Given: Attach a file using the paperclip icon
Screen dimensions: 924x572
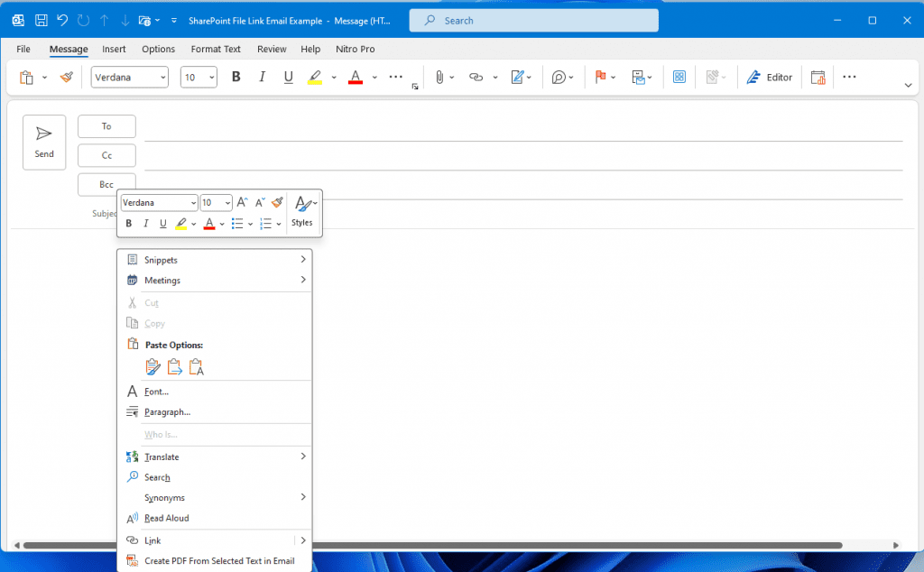Looking at the screenshot, I should pos(439,77).
